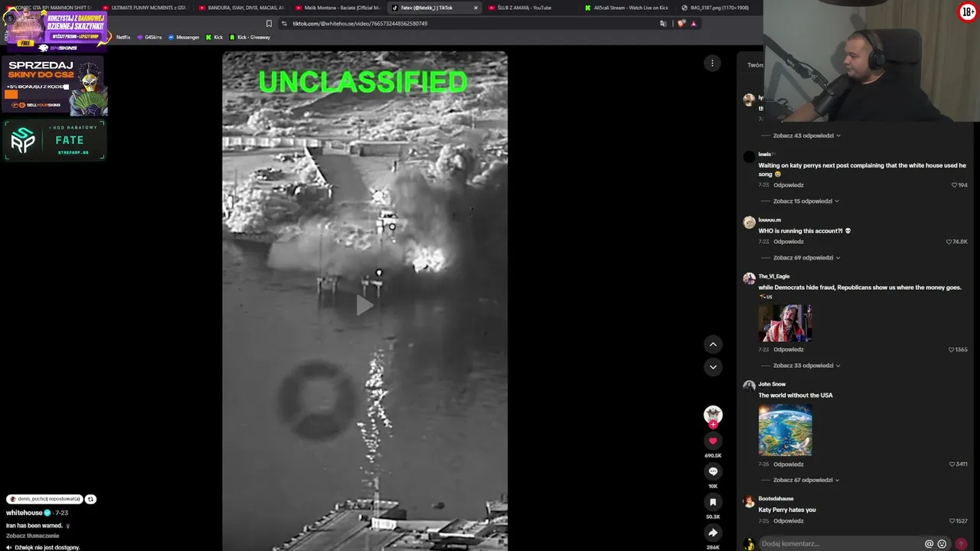
Task: Open the whitehouse account name link
Action: point(24,513)
